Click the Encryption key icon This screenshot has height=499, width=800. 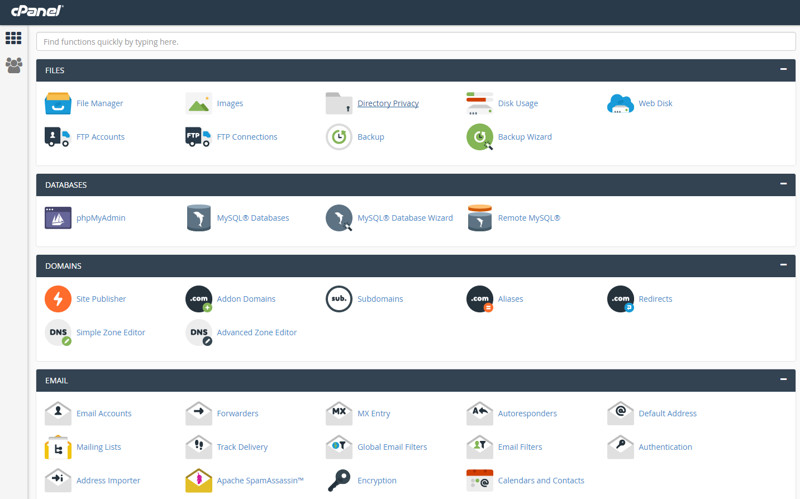(x=339, y=481)
